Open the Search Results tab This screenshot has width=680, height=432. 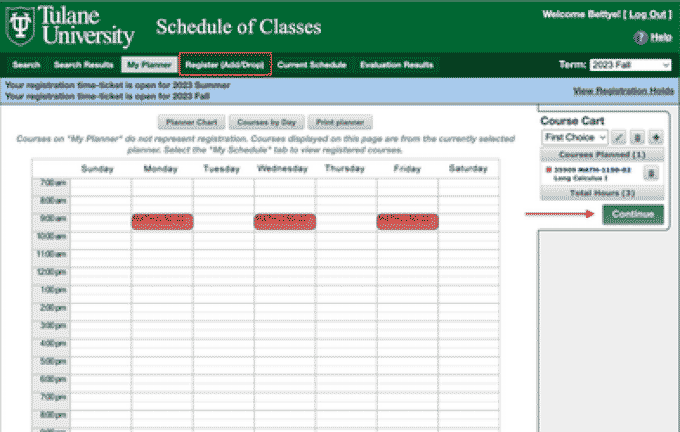point(83,65)
